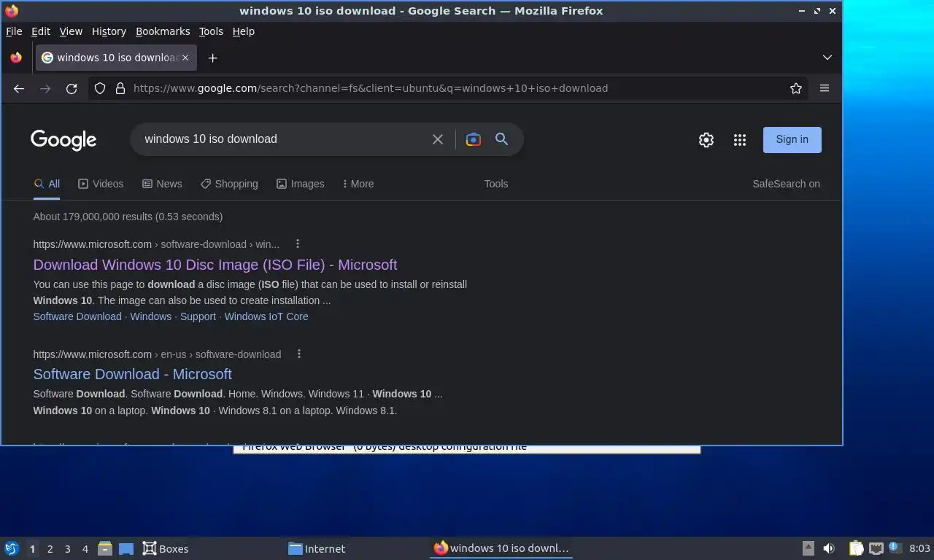Image resolution: width=934 pixels, height=560 pixels.
Task: Open SafeSearch on settings
Action: (x=786, y=184)
